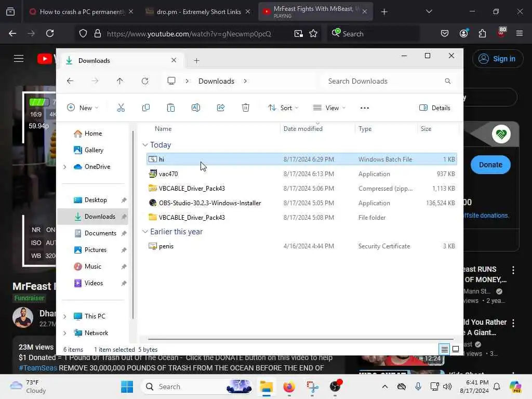Open the View dropdown

(x=329, y=108)
